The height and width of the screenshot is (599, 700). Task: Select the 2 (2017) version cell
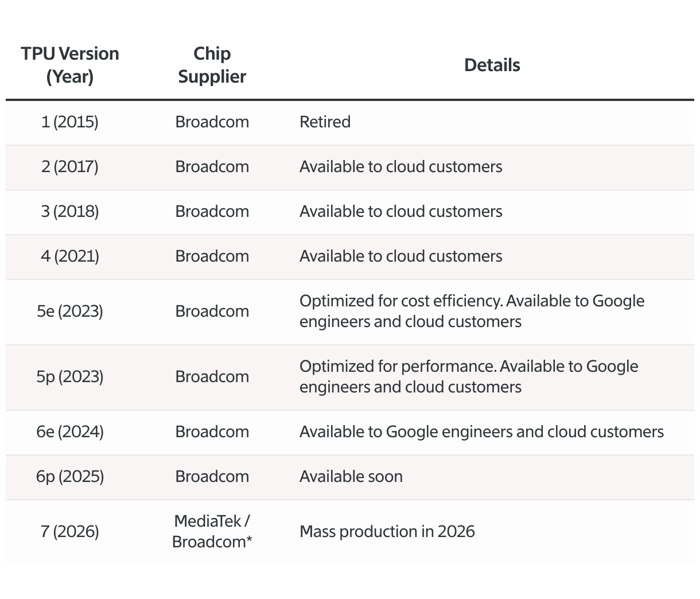click(x=70, y=166)
